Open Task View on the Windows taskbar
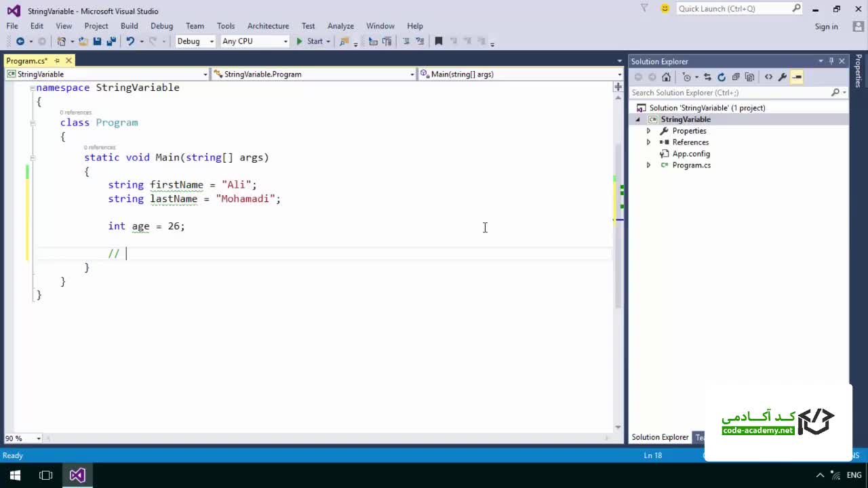Image resolution: width=868 pixels, height=488 pixels. [46, 475]
